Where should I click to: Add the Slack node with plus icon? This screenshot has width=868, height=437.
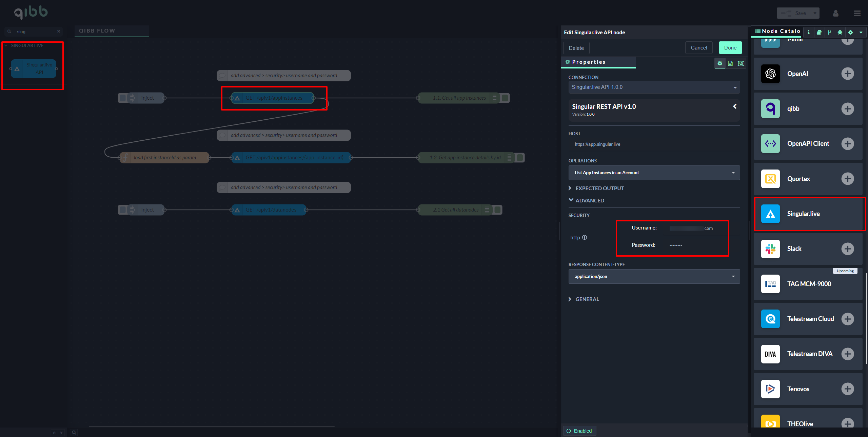click(x=847, y=249)
